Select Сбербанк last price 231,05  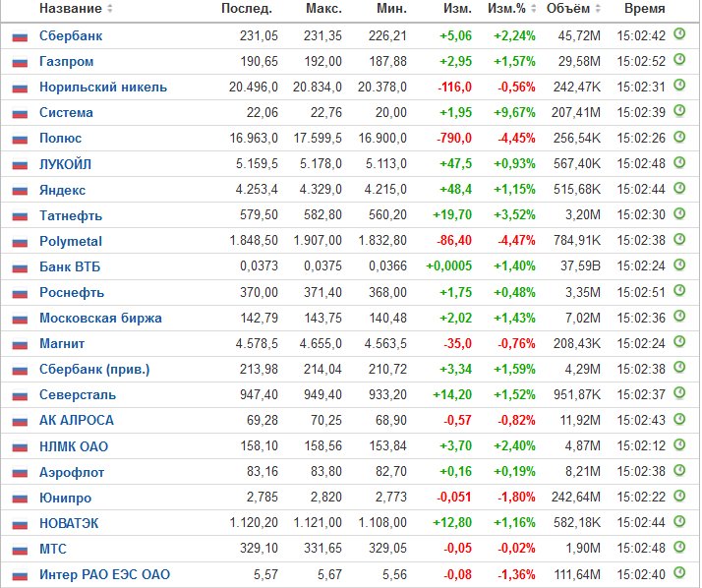click(259, 35)
